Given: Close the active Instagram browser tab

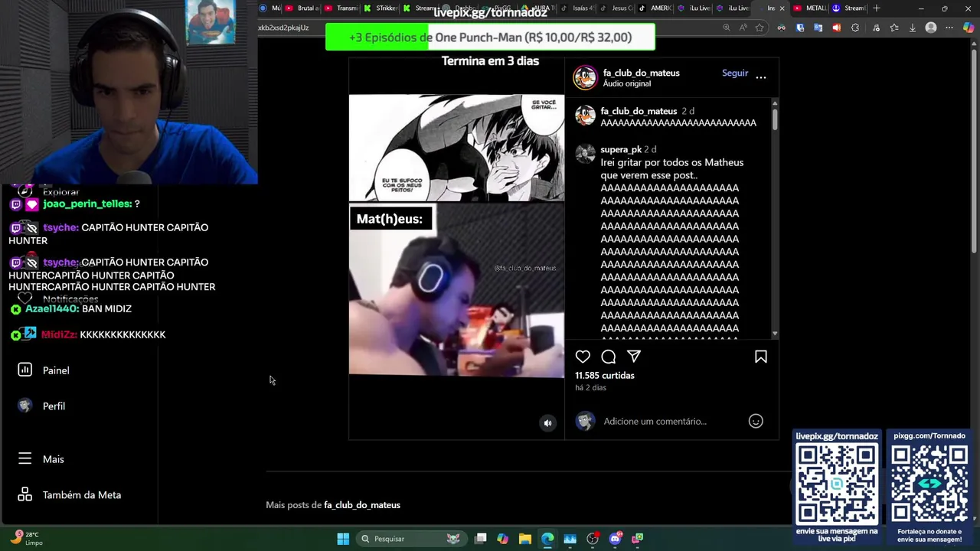Looking at the screenshot, I should click(x=782, y=8).
